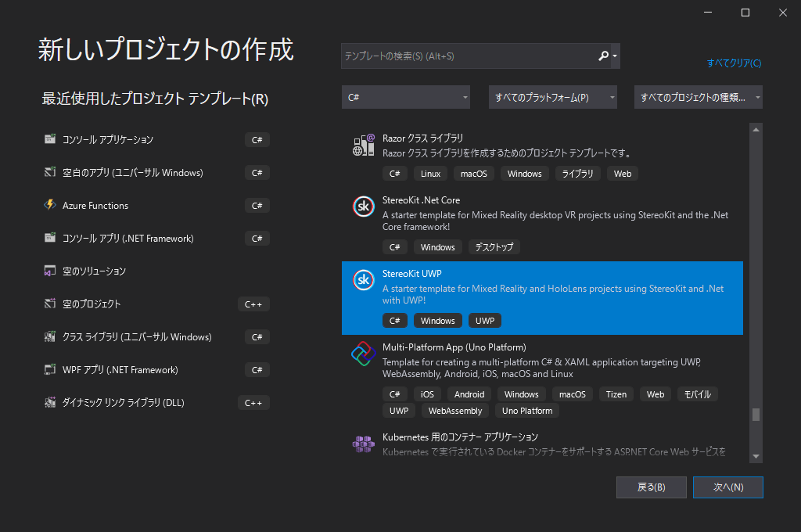The width and height of the screenshot is (801, 532).
Task: Click the Kubernetes container app icon
Action: coord(364,444)
